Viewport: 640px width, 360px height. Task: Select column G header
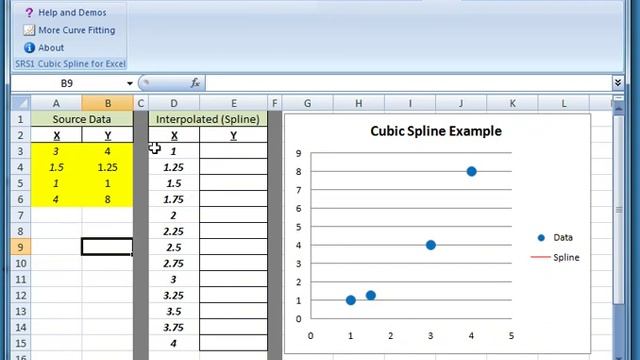(308, 103)
